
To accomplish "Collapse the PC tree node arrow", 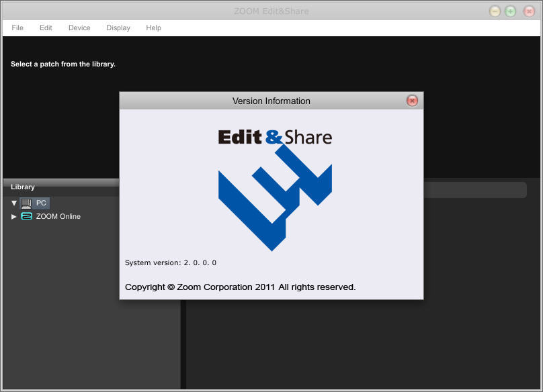I will [14, 203].
